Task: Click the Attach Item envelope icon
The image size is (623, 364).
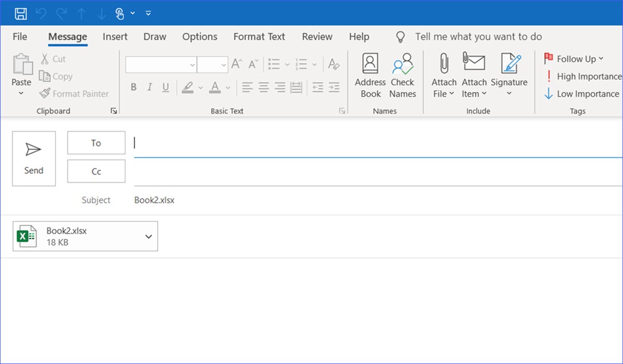Action: click(x=474, y=63)
